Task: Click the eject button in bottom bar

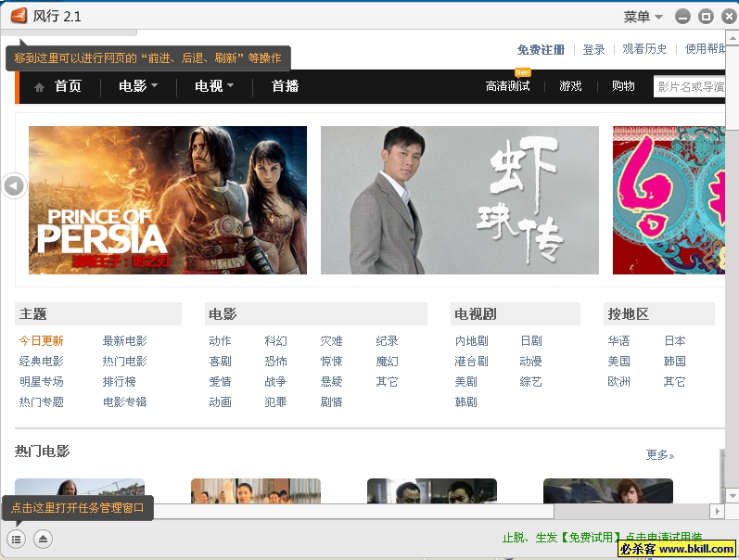Action: coord(43,539)
